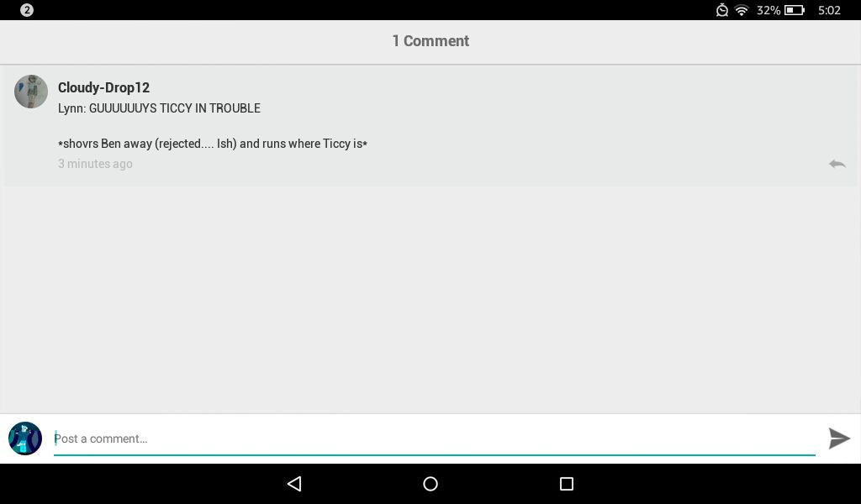This screenshot has height=504, width=861.
Task: Tap the Android back triangle button
Action: point(294,483)
